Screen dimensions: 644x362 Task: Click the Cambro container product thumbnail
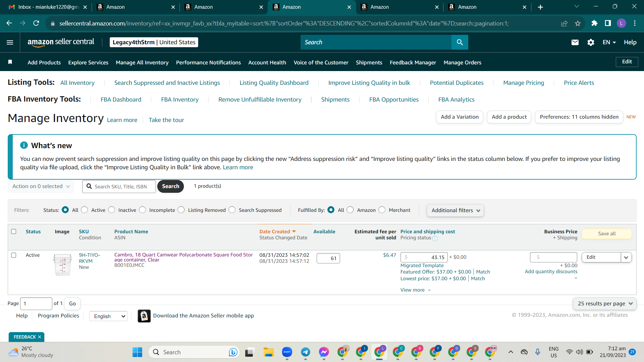click(62, 265)
